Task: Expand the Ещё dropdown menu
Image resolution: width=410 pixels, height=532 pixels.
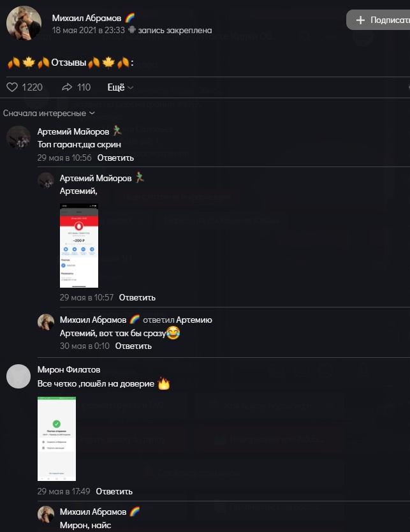Action: tap(121, 87)
